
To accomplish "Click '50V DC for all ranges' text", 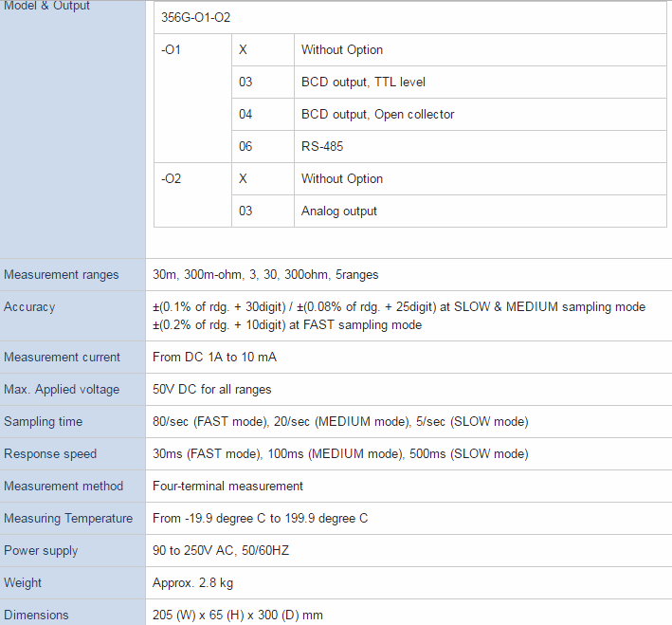I will pos(212,390).
